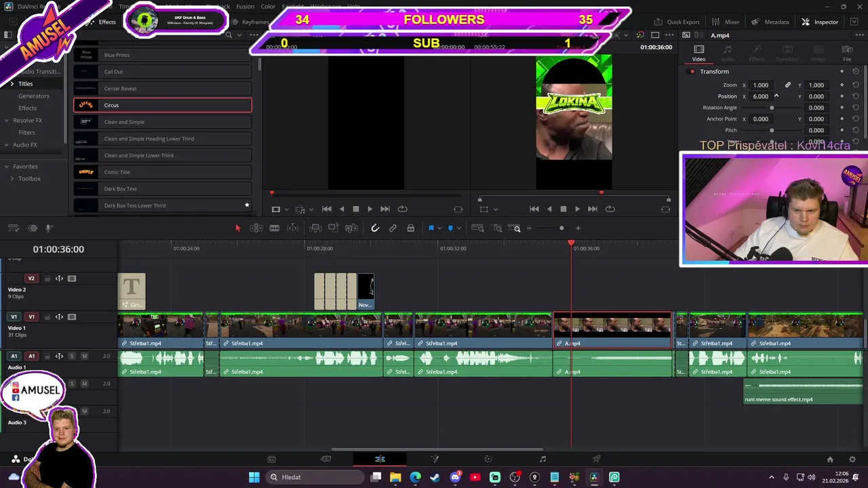This screenshot has height=488, width=868.
Task: Toggle the Effects panel button
Action: (x=102, y=22)
